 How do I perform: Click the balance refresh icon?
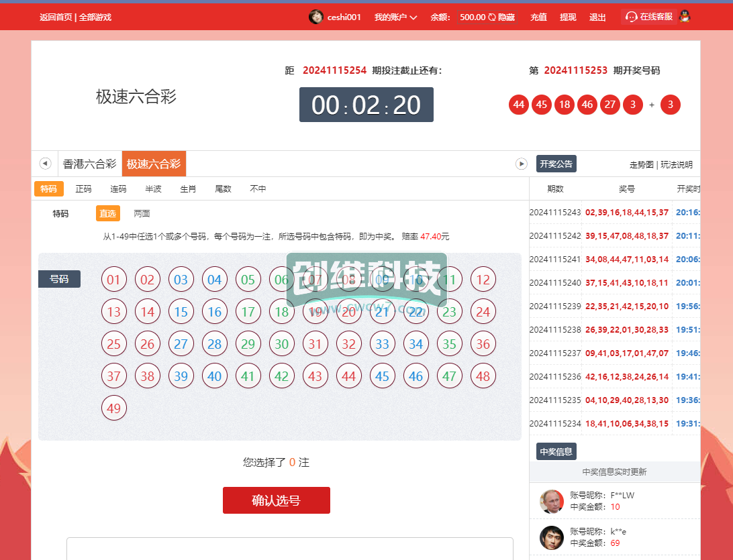(492, 17)
